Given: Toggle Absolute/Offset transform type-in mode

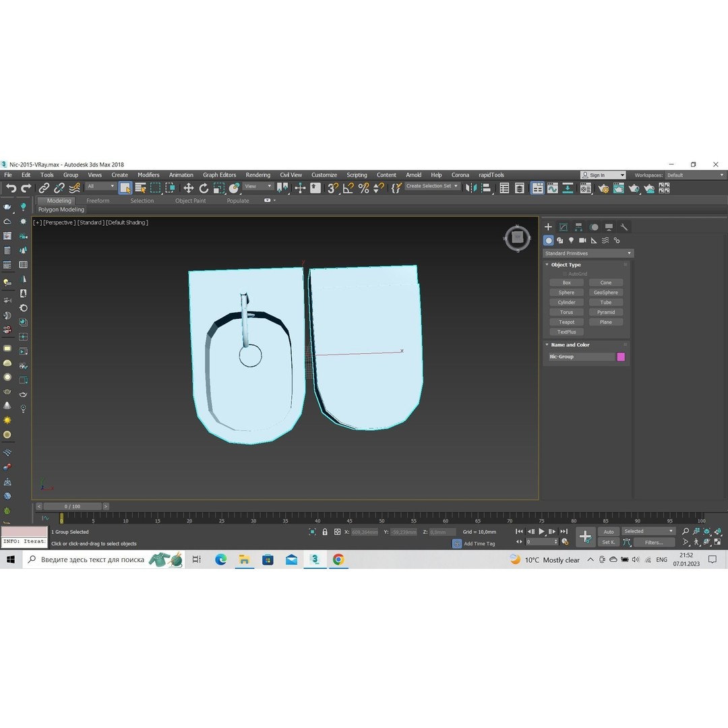Looking at the screenshot, I should pyautogui.click(x=338, y=532).
